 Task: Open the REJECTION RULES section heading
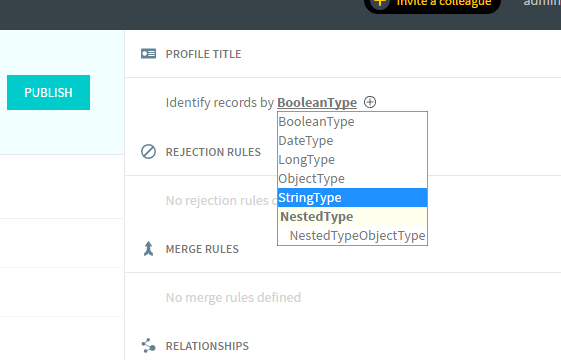point(213,152)
